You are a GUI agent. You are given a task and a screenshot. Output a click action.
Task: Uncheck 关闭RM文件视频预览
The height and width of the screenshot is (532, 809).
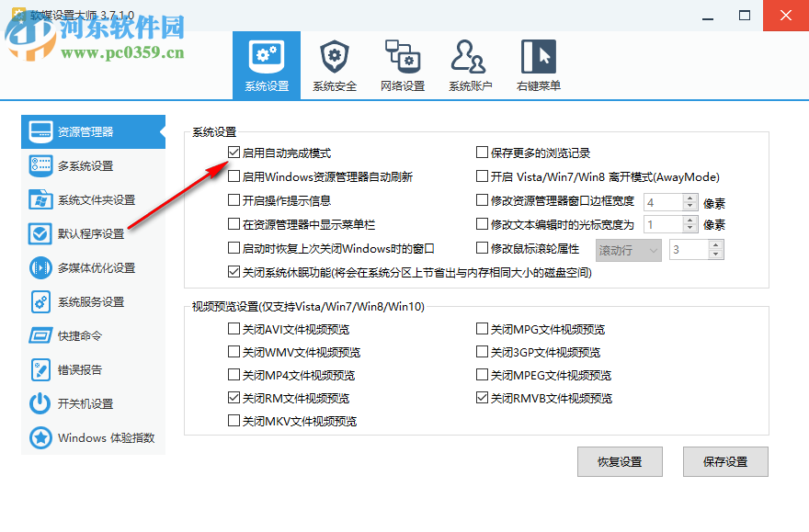pos(235,398)
